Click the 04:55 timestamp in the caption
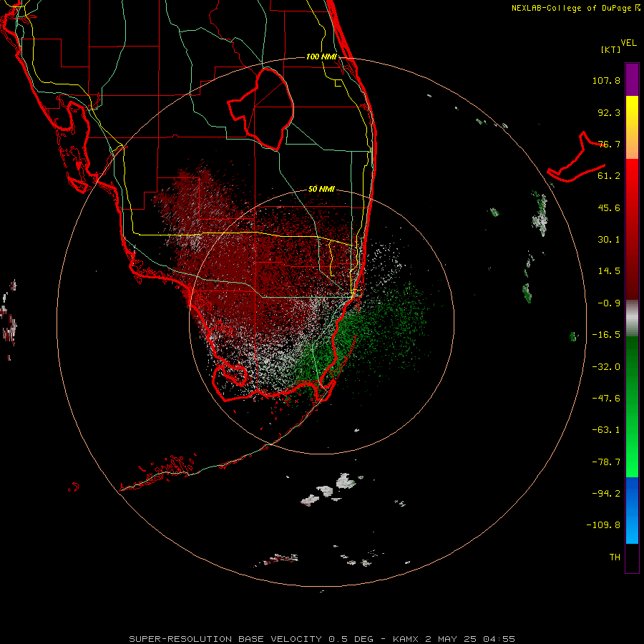644x644 pixels. [499, 639]
